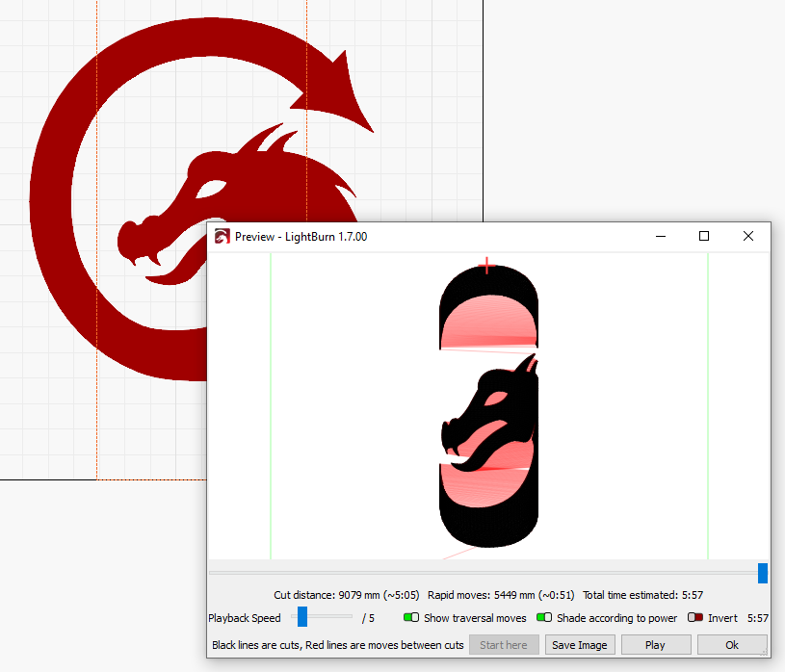Click the Save Image button
Image resolution: width=785 pixels, height=672 pixels.
click(x=578, y=645)
